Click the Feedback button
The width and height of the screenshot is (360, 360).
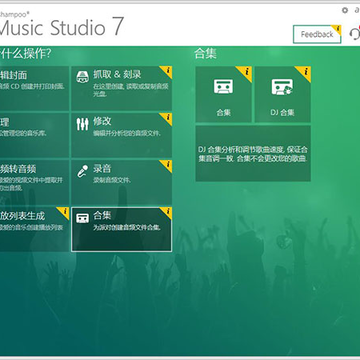click(x=317, y=34)
